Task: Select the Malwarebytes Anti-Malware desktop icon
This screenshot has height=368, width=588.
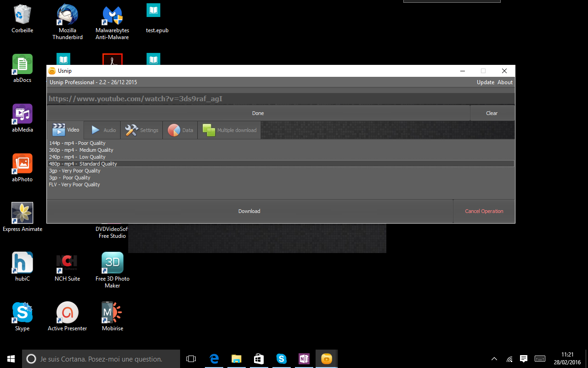Action: tap(113, 22)
